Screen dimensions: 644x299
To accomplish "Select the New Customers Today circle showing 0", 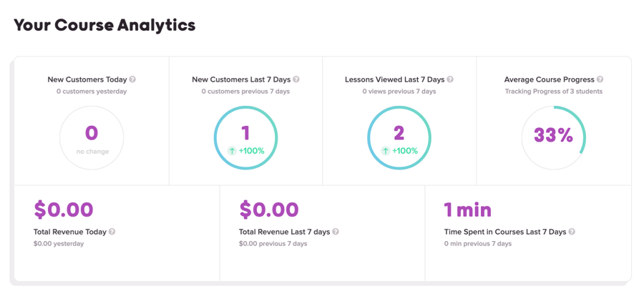I will tap(92, 138).
